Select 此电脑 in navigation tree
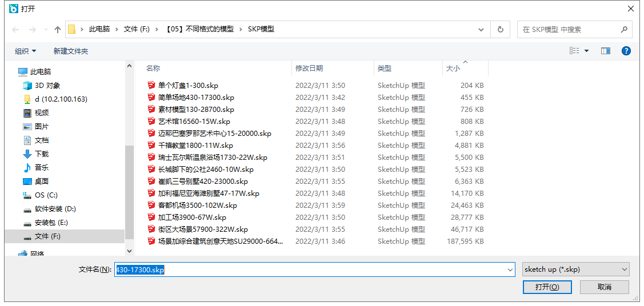The width and height of the screenshot is (644, 306). point(40,72)
